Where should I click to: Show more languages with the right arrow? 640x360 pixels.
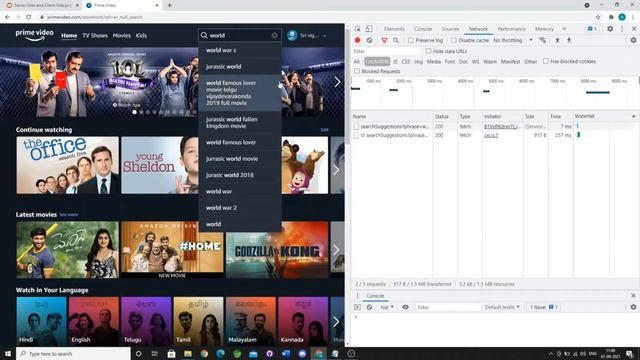click(336, 322)
